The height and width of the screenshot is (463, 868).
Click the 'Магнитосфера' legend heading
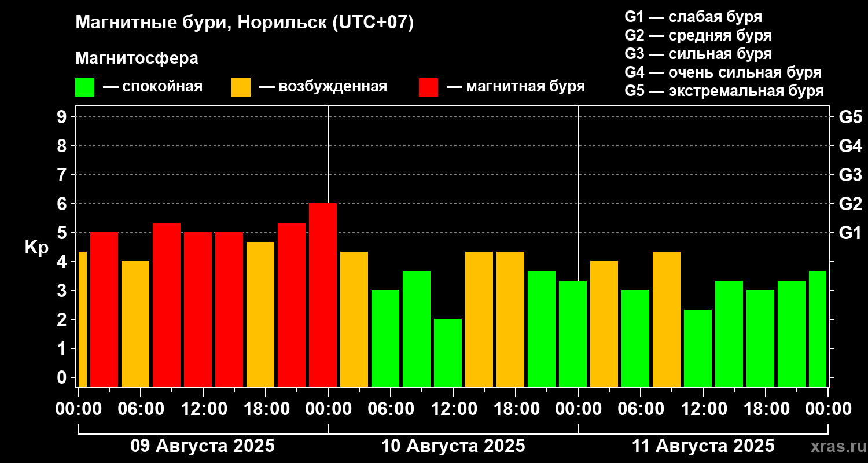137,58
